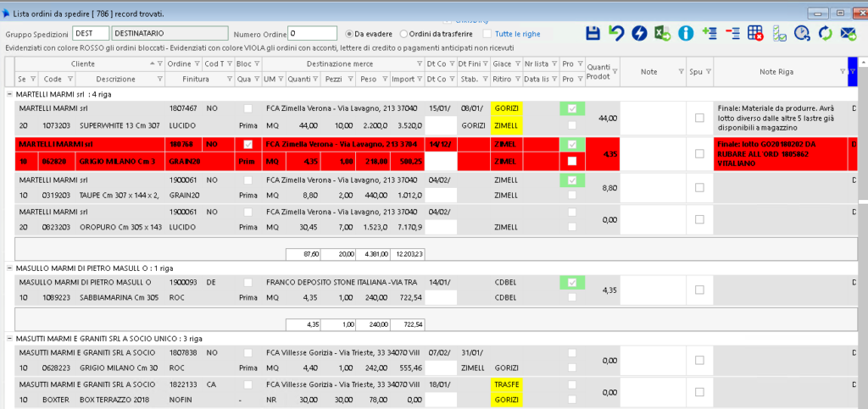Screen dimensions: 868x409
Task: Click the blue column header at far right
Action: pyautogui.click(x=852, y=72)
